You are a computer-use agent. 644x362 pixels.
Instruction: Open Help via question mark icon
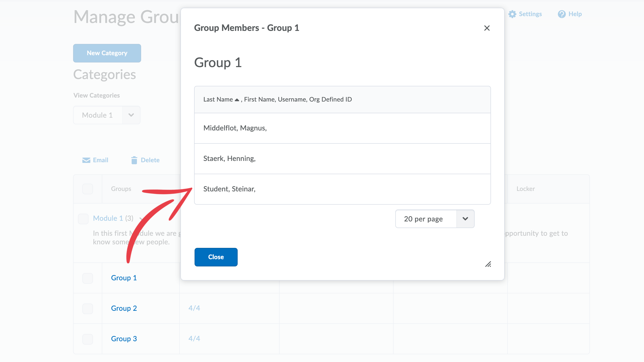(561, 14)
